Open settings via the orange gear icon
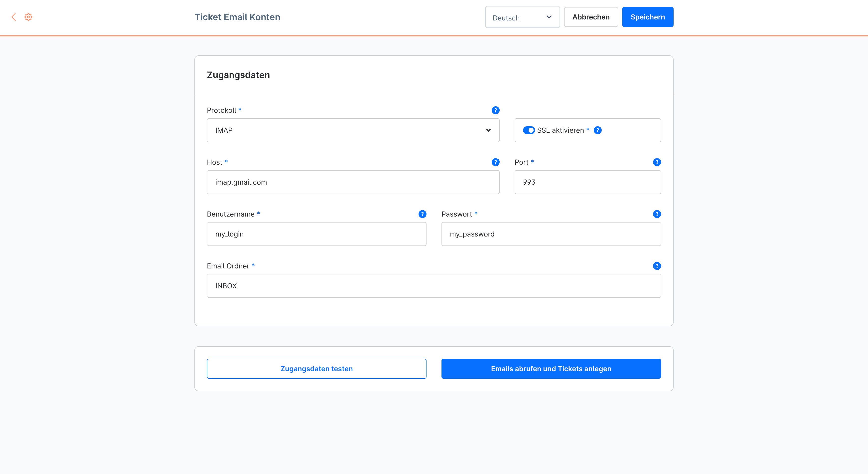The image size is (868, 474). click(28, 17)
